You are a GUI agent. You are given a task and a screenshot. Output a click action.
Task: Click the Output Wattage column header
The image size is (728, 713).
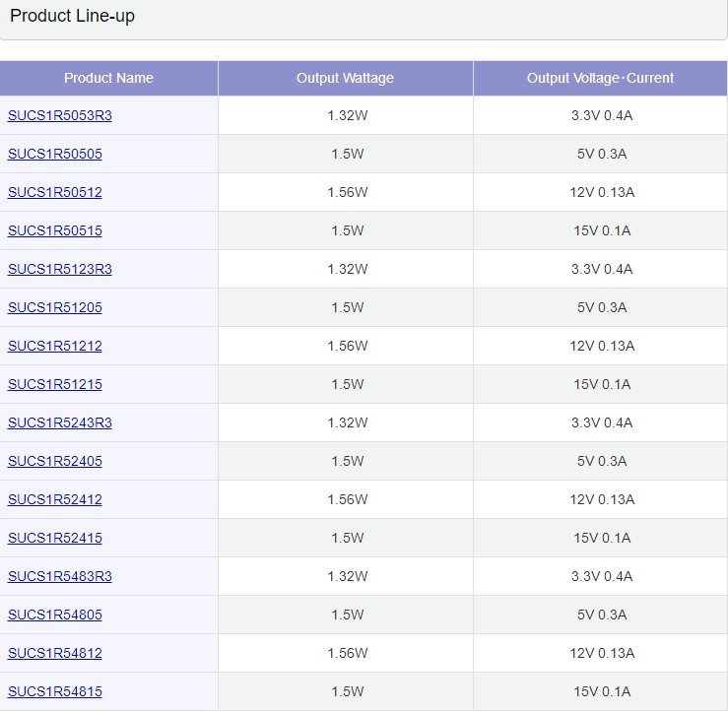click(x=345, y=78)
